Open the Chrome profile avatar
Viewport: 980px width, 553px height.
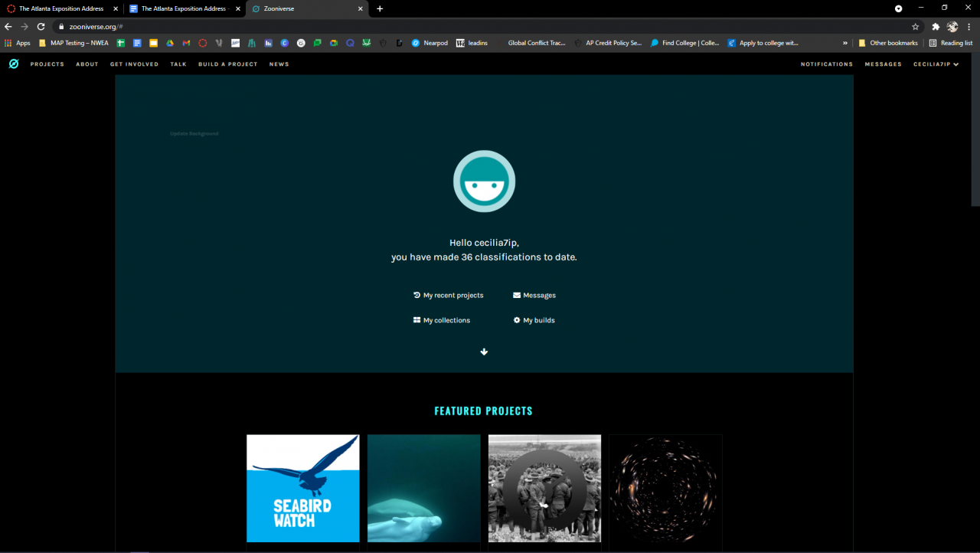952,27
